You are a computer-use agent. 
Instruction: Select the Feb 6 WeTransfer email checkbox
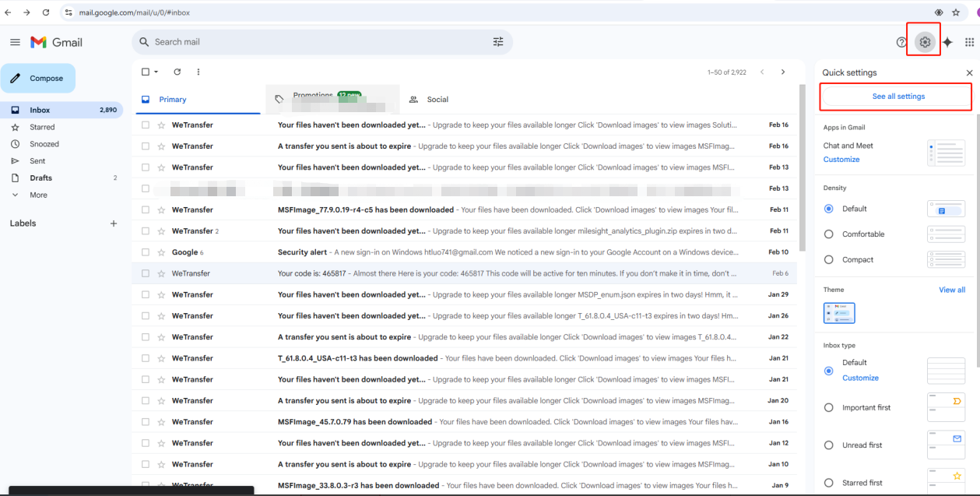click(145, 273)
